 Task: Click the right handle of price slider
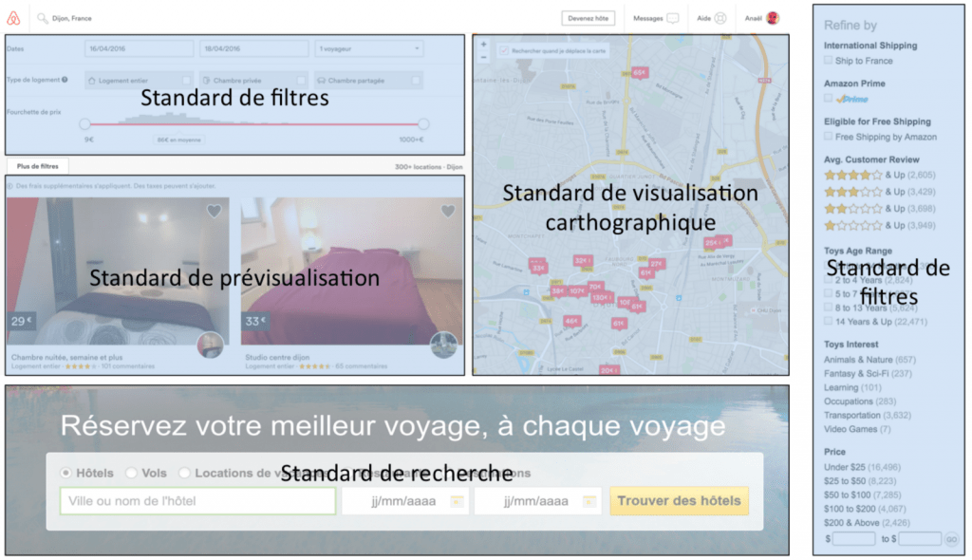[x=423, y=123]
